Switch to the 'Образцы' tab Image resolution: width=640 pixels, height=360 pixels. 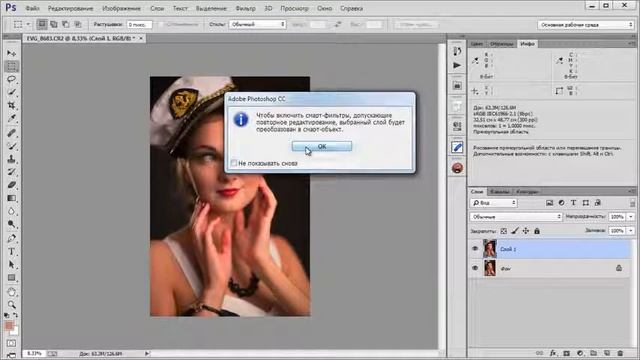[x=502, y=44]
